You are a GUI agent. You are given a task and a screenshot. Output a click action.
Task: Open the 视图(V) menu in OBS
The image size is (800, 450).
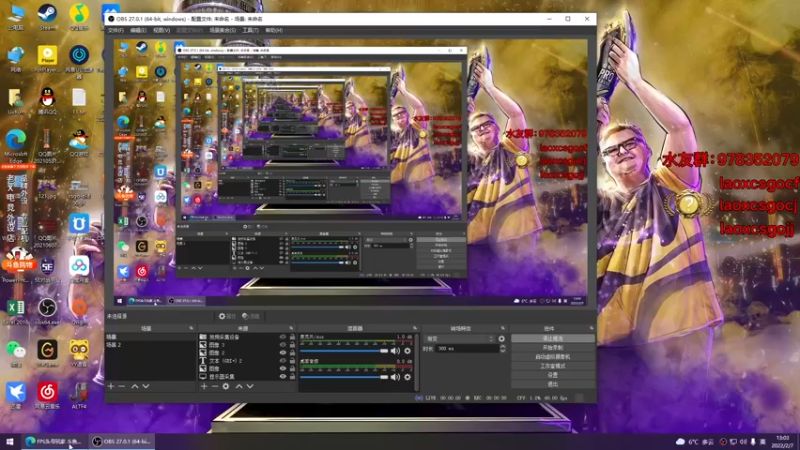click(x=161, y=31)
